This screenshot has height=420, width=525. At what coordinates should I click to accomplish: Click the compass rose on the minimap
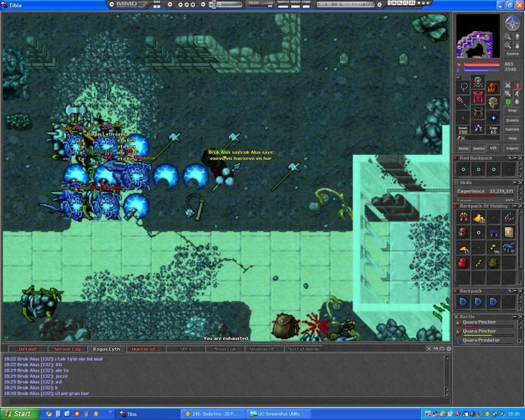pos(512,23)
